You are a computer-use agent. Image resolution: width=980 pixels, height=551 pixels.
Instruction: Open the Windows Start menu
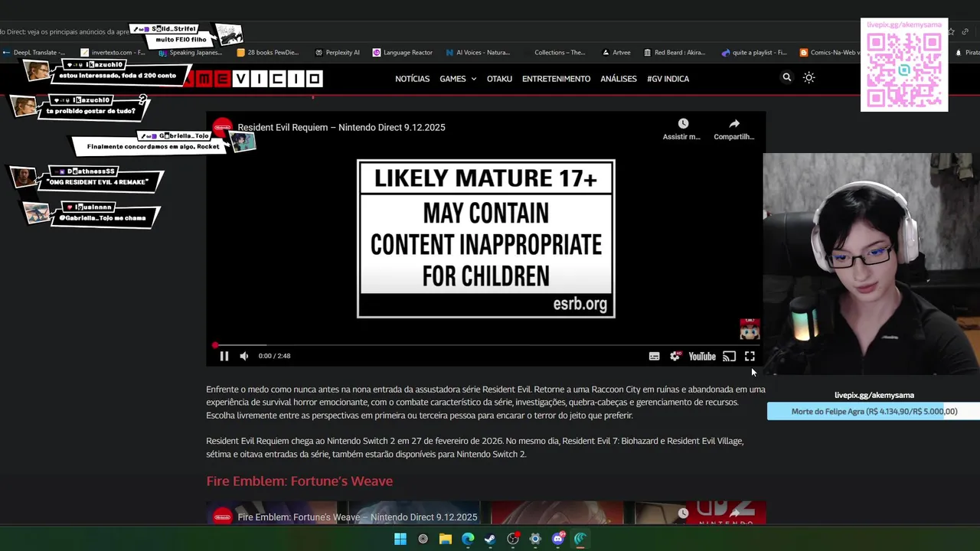coord(400,539)
